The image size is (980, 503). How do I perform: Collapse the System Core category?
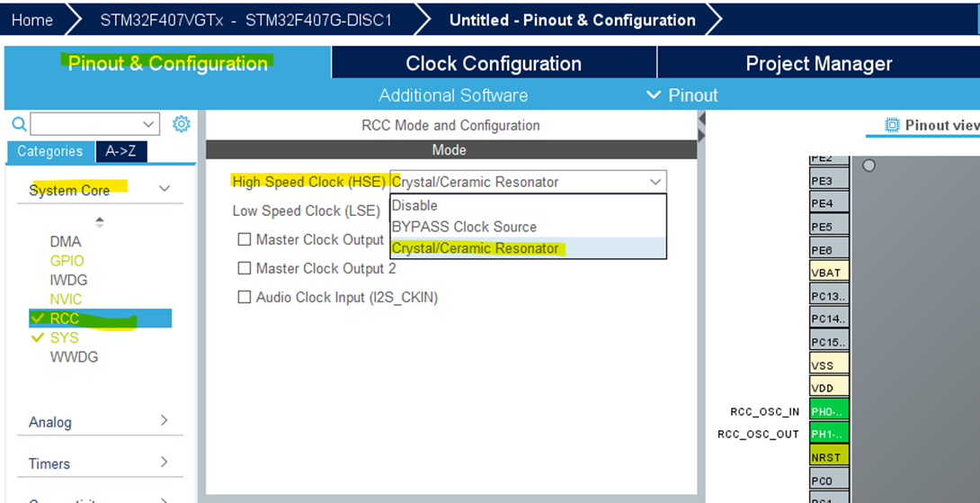[x=165, y=189]
